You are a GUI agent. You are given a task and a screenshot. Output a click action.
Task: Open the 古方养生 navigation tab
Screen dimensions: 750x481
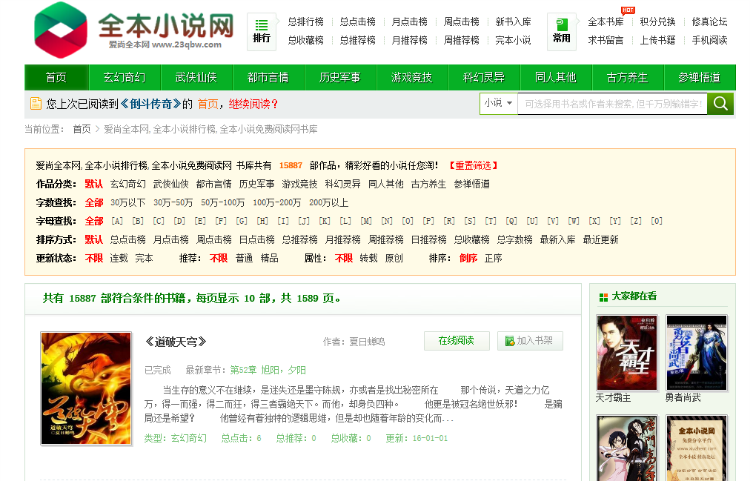pos(628,77)
